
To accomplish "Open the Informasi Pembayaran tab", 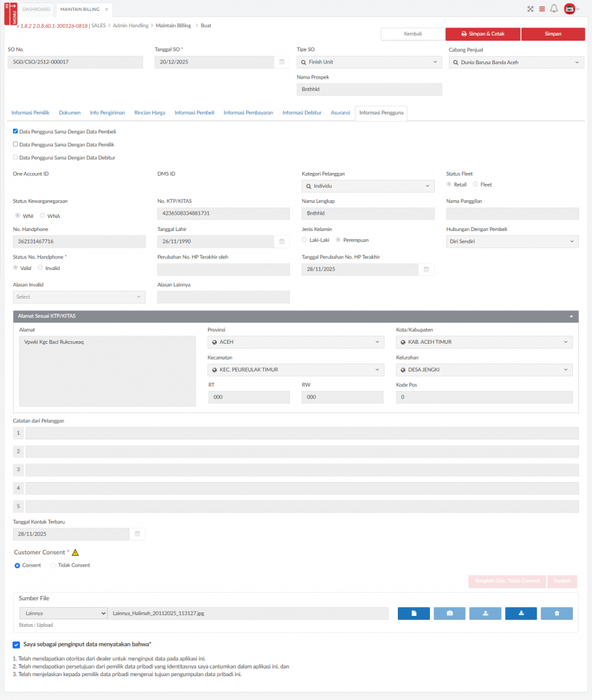I will (x=248, y=112).
